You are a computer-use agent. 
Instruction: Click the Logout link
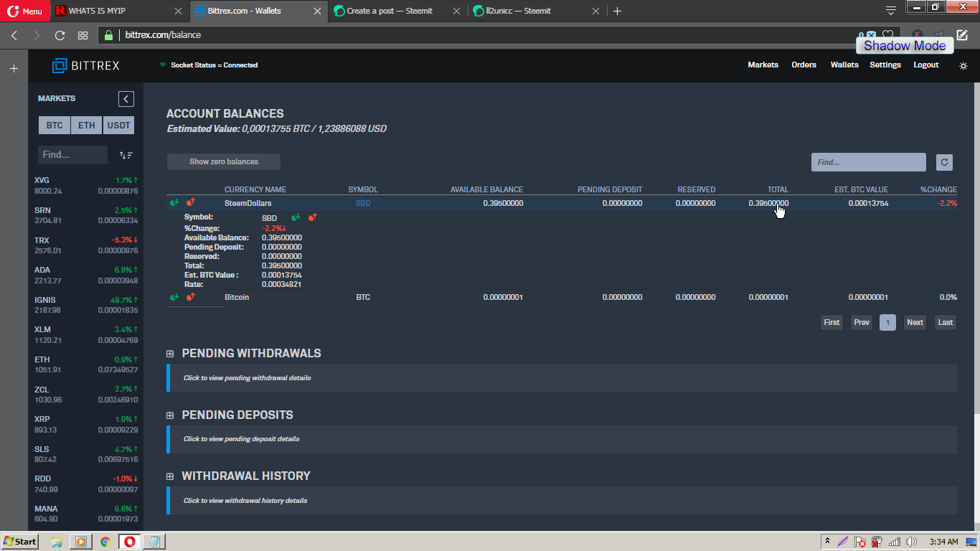925,65
